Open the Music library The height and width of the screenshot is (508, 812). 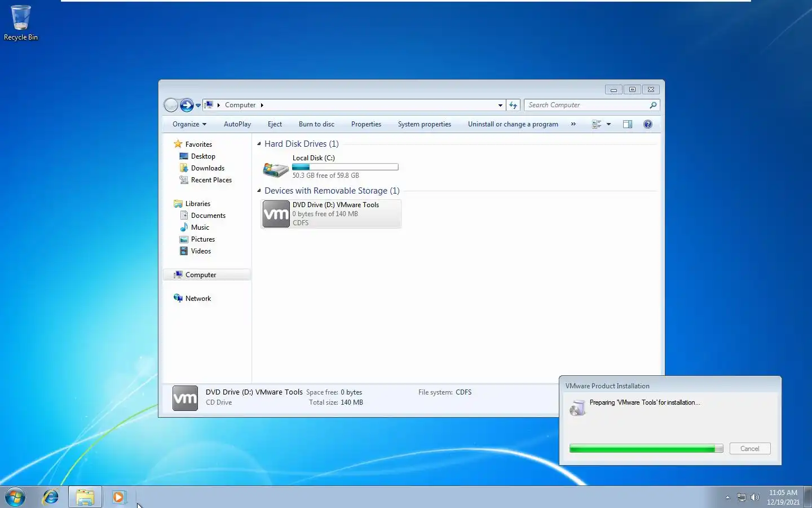[200, 227]
